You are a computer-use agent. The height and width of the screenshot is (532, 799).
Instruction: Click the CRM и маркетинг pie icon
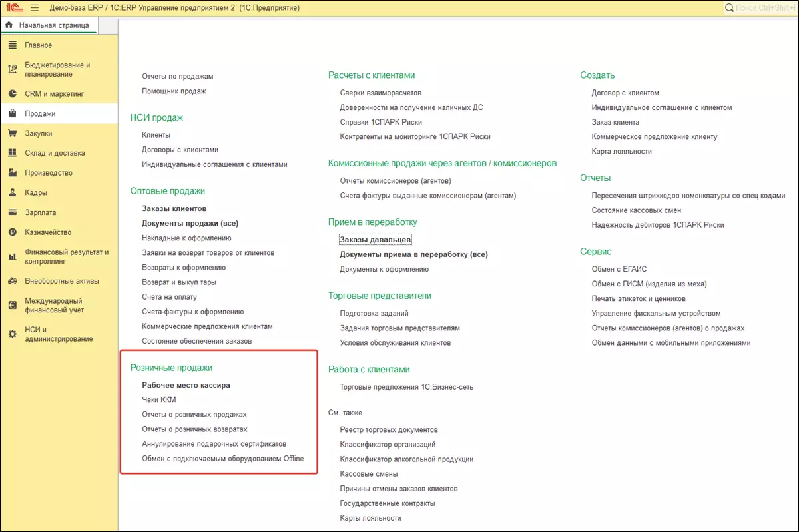coord(12,94)
